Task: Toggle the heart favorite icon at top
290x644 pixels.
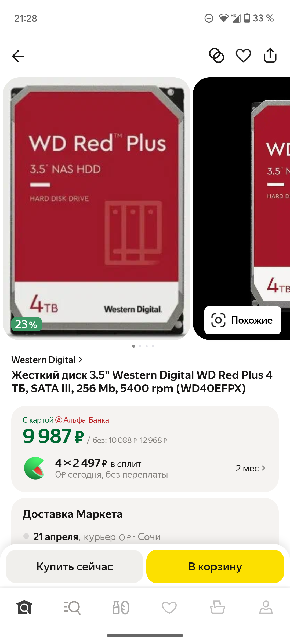Action: [x=243, y=56]
